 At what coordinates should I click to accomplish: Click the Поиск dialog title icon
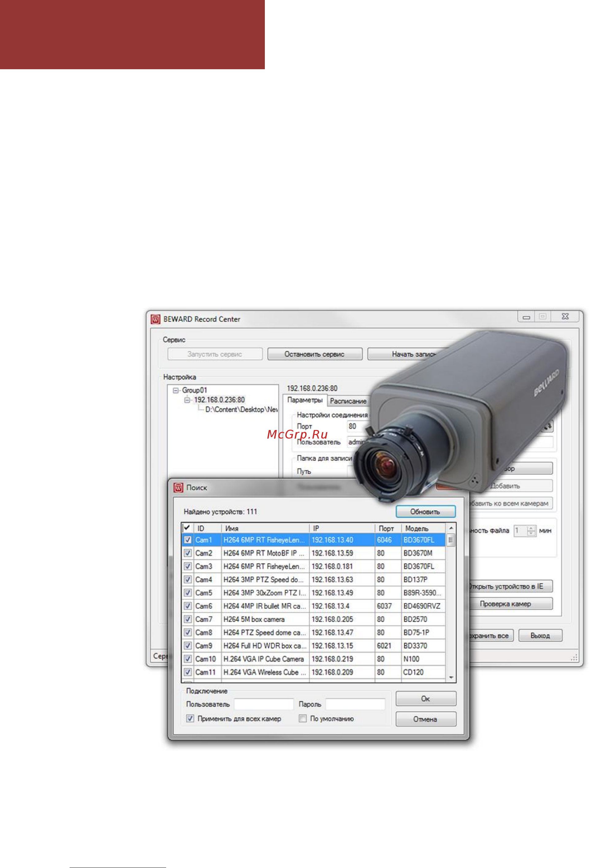[178, 487]
